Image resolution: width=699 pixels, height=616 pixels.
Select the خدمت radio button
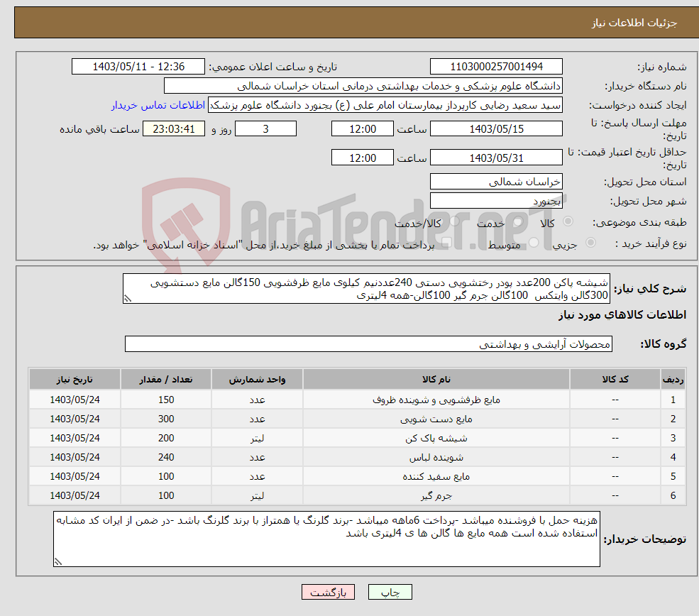pyautogui.click(x=517, y=221)
